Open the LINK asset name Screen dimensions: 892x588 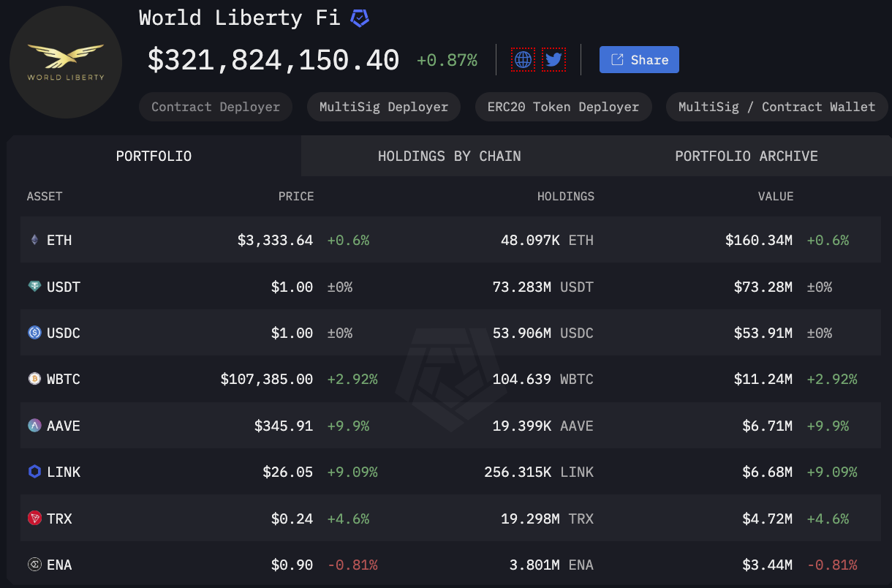coord(64,472)
